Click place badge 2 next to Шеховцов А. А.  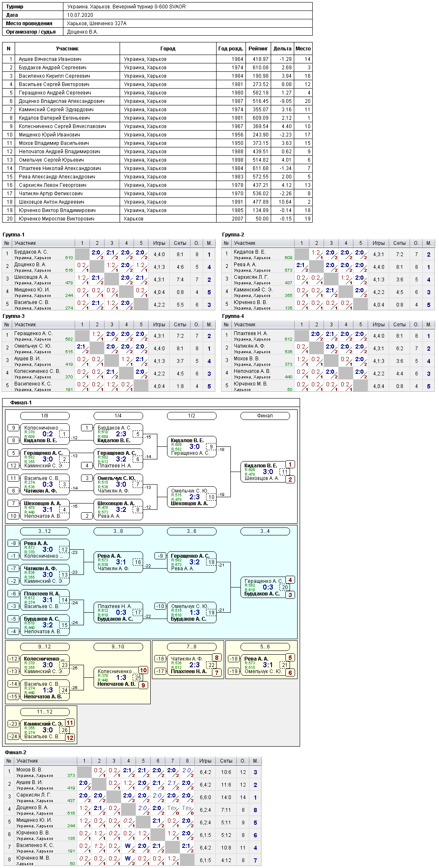[x=290, y=479]
